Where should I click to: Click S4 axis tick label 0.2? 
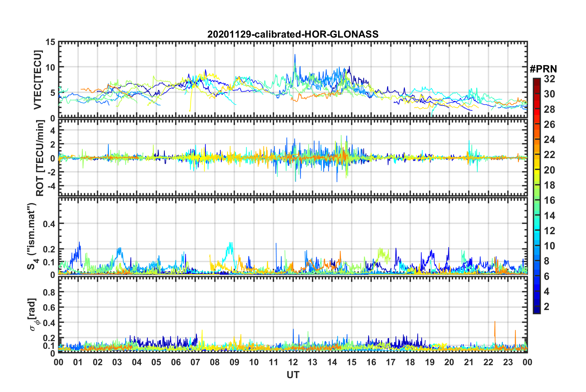click(x=49, y=249)
